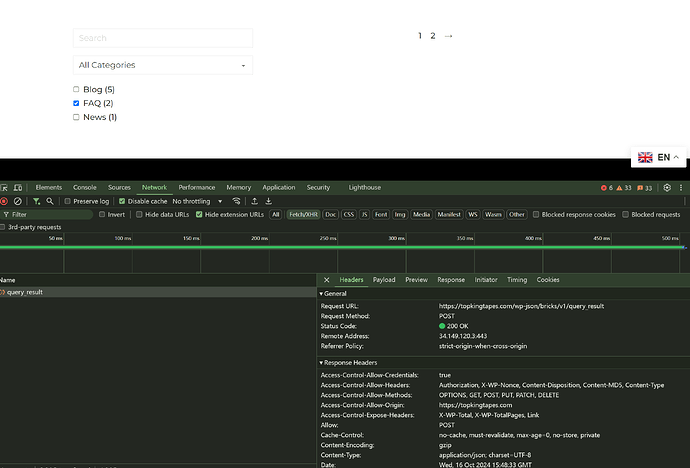Screen dimensions: 690x468
Task: Click the network Filter input
Action: (48, 215)
